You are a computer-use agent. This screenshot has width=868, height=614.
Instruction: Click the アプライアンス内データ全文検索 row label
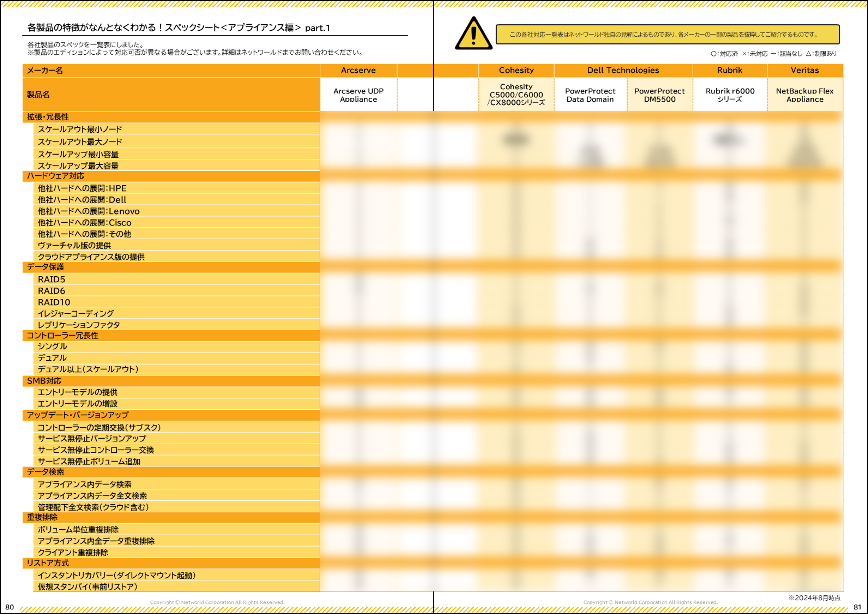pos(176,495)
